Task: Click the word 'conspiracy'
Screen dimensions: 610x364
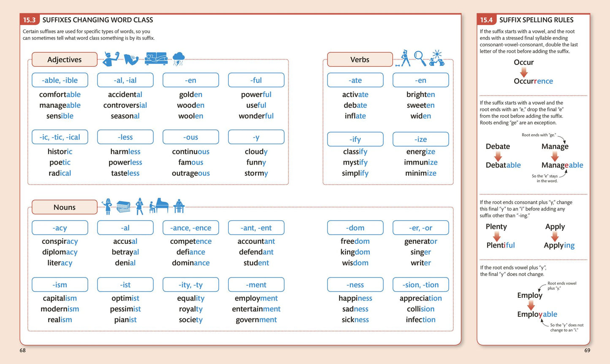Action: coord(60,242)
